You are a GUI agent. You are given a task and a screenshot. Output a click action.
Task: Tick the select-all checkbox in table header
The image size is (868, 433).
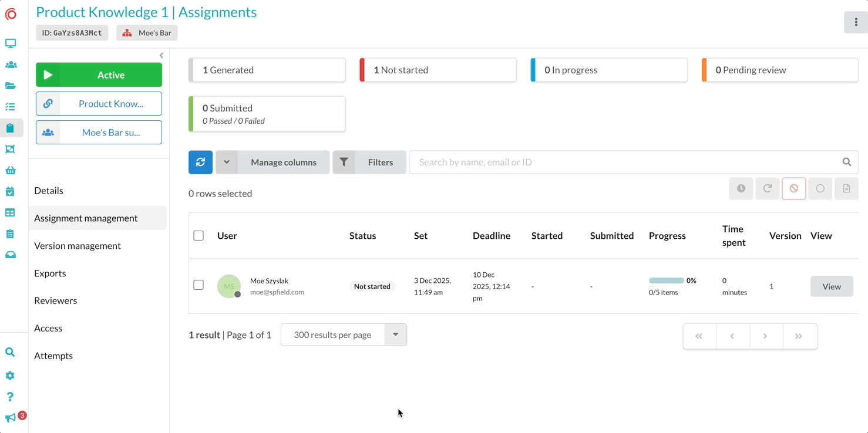(x=199, y=236)
